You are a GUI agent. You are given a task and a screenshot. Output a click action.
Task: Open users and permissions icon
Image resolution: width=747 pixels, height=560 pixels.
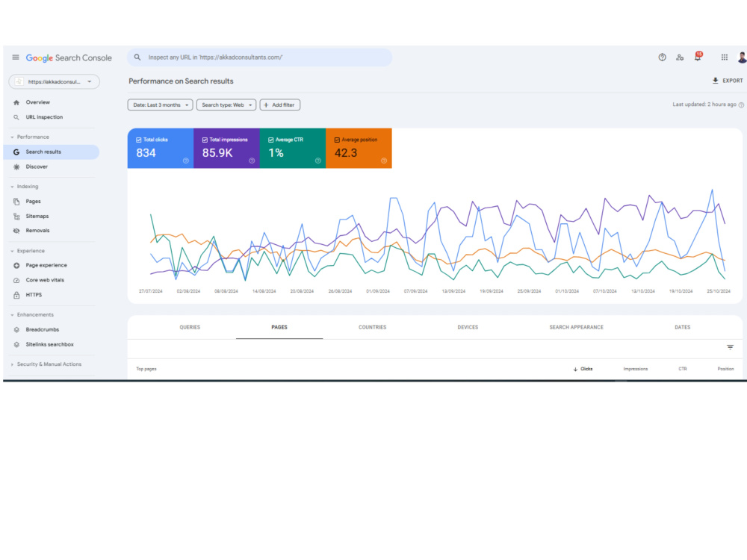click(x=680, y=57)
